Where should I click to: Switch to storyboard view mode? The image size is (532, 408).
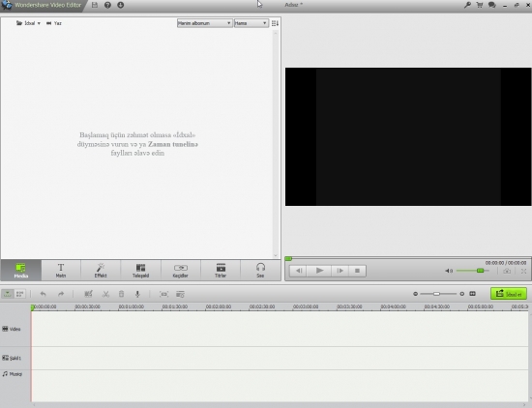[19, 294]
